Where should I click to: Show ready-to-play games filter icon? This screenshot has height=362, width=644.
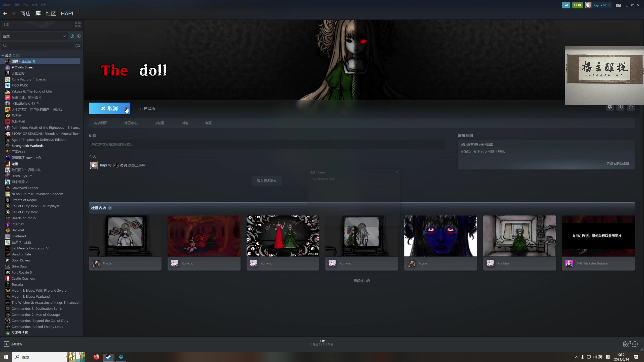pyautogui.click(x=79, y=36)
